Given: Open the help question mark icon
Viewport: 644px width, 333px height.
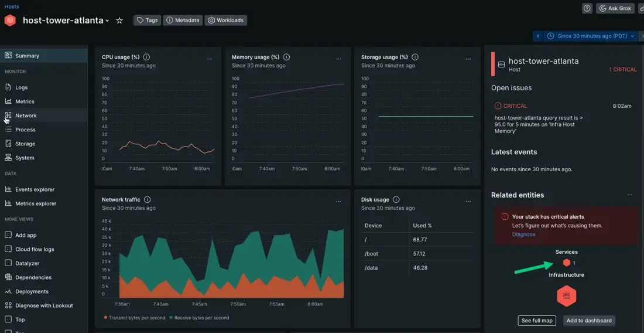Looking at the screenshot, I should coord(587,8).
